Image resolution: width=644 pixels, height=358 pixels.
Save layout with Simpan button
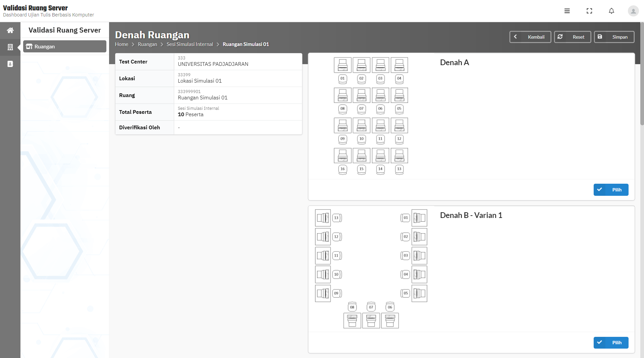pyautogui.click(x=614, y=37)
